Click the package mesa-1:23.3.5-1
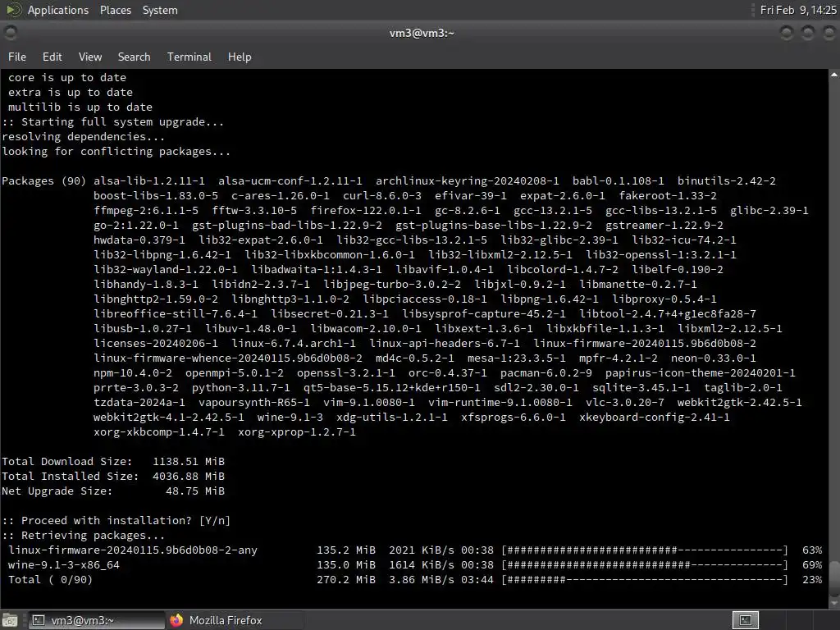This screenshot has height=630, width=840. [517, 358]
